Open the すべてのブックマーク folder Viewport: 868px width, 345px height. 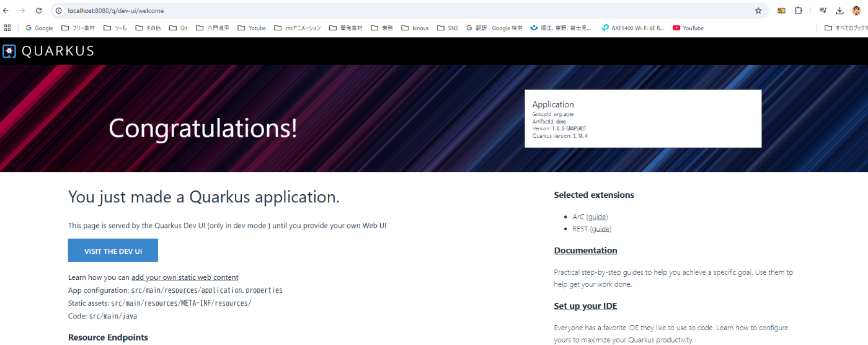click(x=846, y=28)
